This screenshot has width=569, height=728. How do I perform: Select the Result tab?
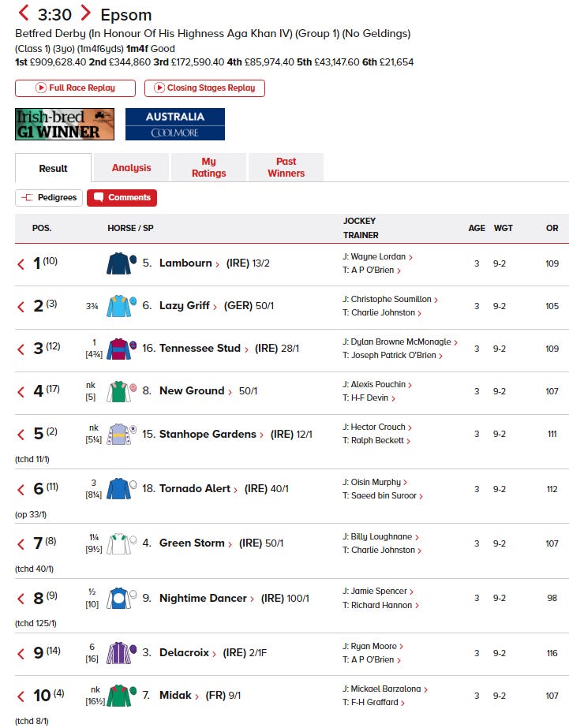(x=53, y=168)
